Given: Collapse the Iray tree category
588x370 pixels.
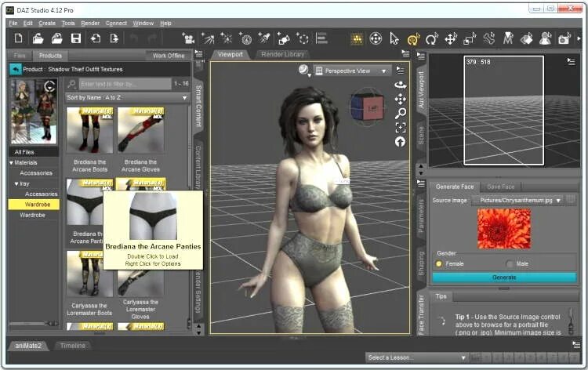Looking at the screenshot, I should coord(16,183).
